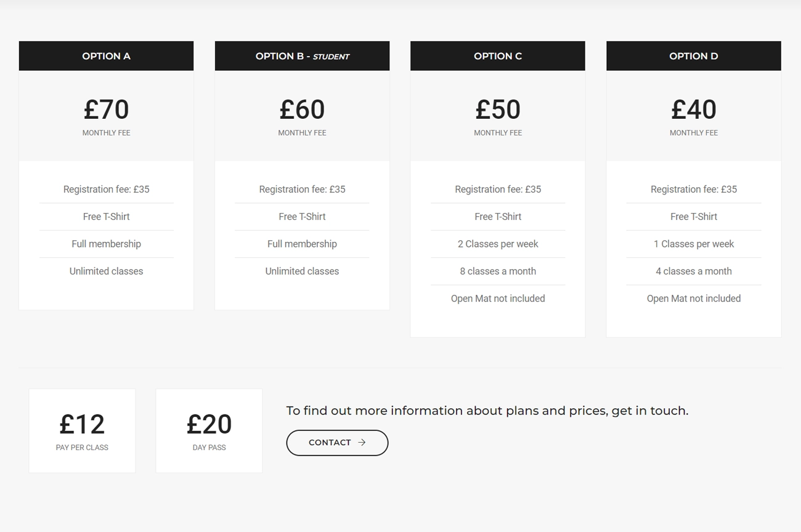The height and width of the screenshot is (532, 801).
Task: Click the "get in touch" information text
Action: [x=487, y=411]
